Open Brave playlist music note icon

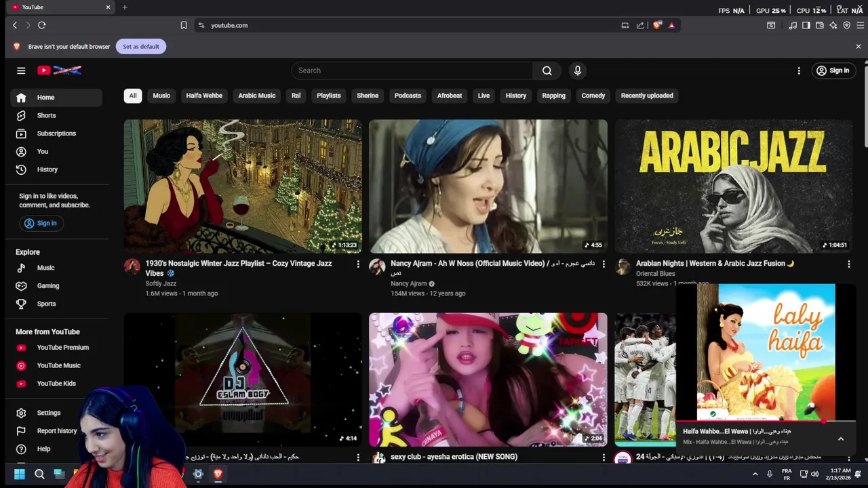pyautogui.click(x=793, y=25)
